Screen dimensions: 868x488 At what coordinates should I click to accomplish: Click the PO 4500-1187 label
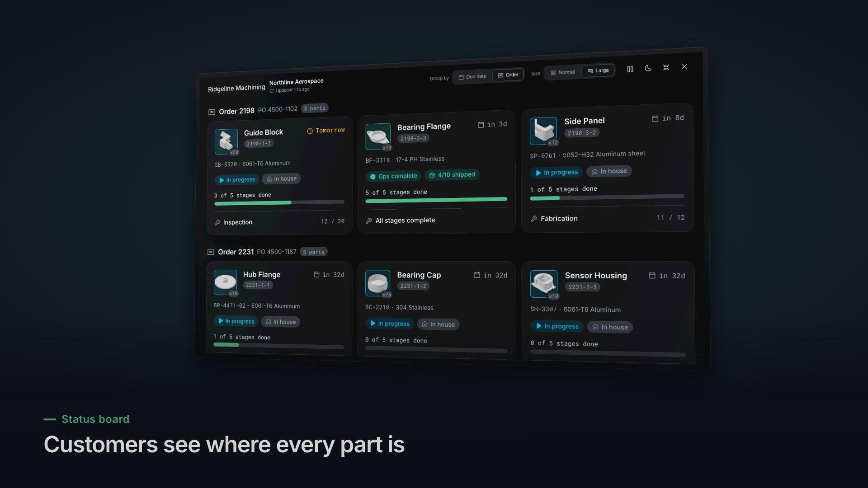coord(277,252)
